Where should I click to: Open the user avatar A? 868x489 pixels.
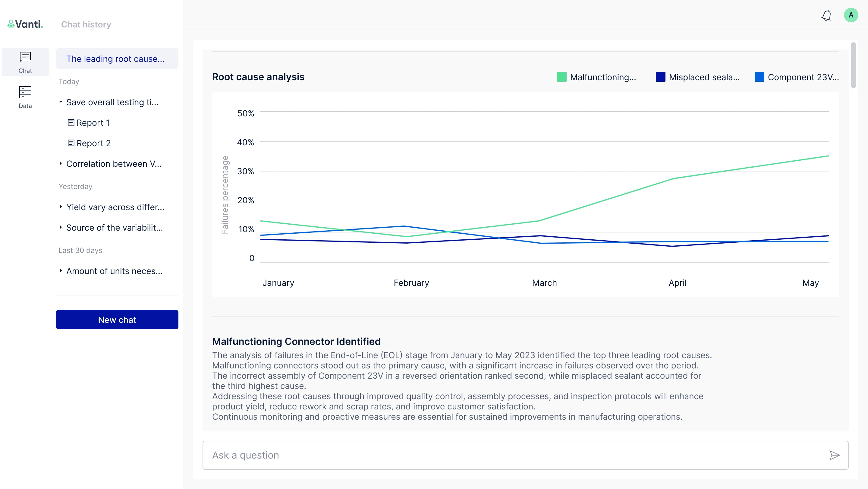(851, 15)
